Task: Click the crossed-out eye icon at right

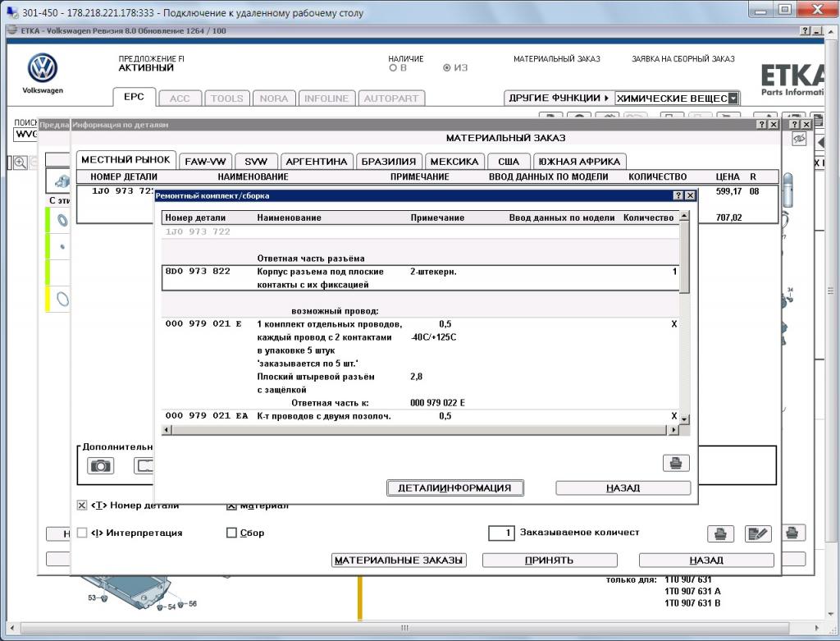Action: 799,139
